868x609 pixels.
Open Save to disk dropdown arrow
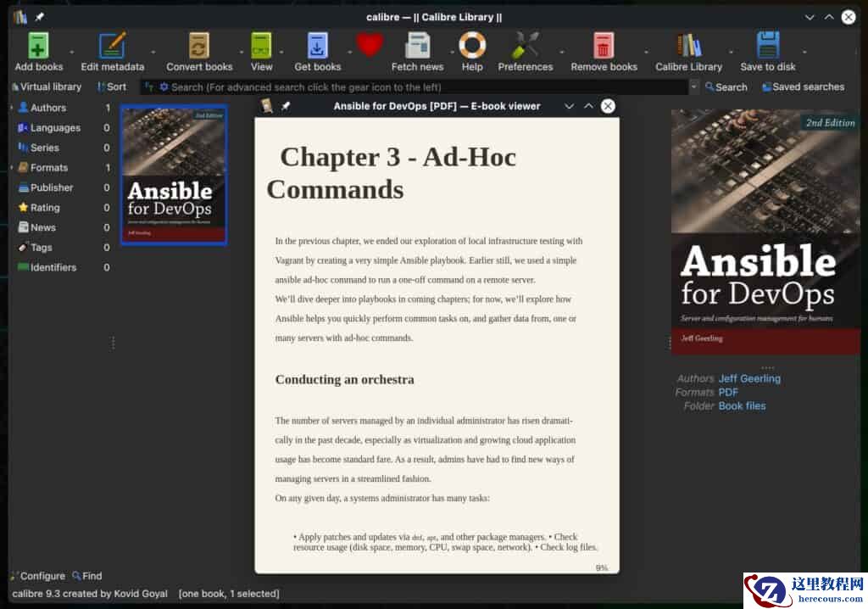click(x=804, y=52)
